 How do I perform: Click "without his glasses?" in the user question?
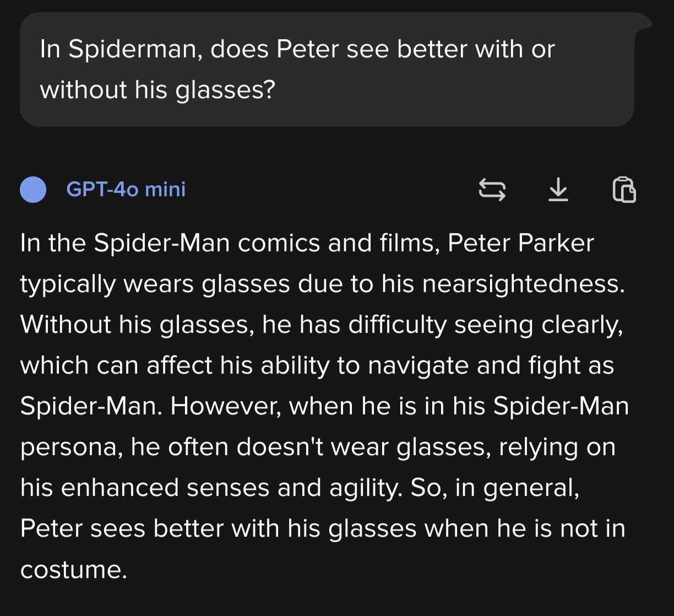click(x=157, y=90)
